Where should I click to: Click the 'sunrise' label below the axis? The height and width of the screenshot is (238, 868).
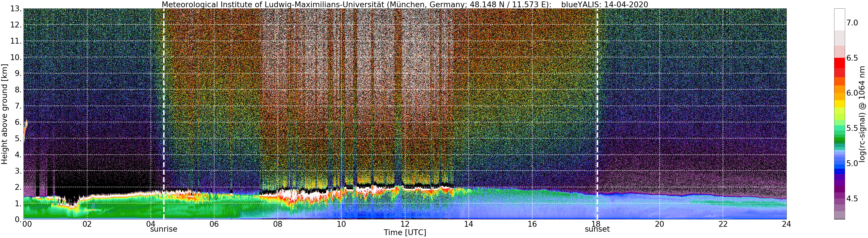click(x=163, y=229)
